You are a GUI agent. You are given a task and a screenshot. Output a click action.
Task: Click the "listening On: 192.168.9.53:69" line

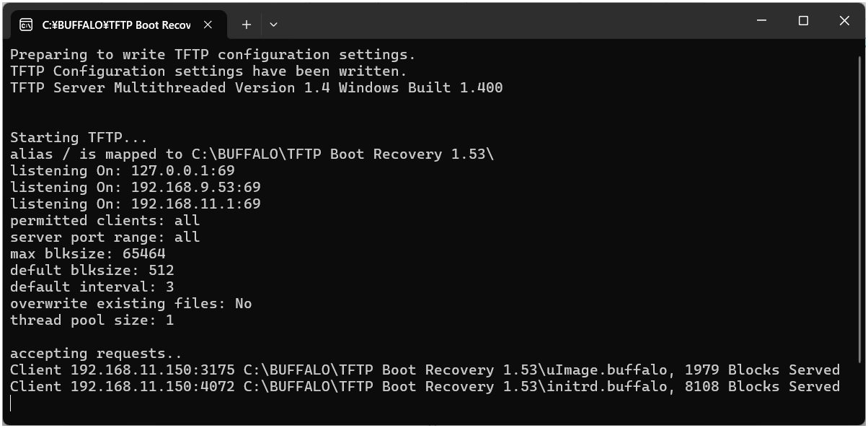[x=135, y=187]
